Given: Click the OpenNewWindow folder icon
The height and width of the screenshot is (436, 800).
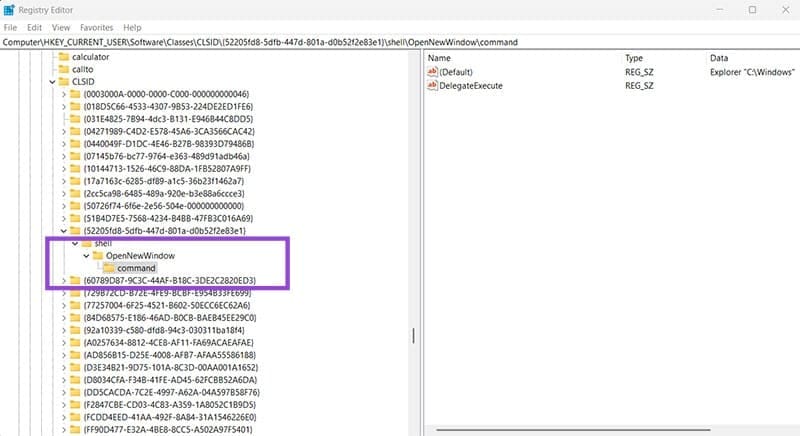Looking at the screenshot, I should (x=98, y=256).
